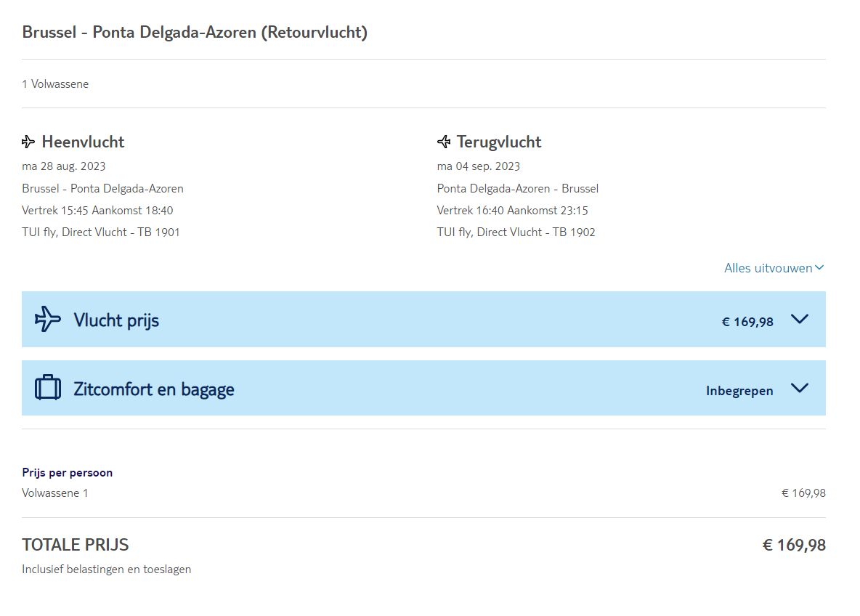860x616 pixels.
Task: Open the Zitcomfort en bagage section title
Action: (x=154, y=389)
